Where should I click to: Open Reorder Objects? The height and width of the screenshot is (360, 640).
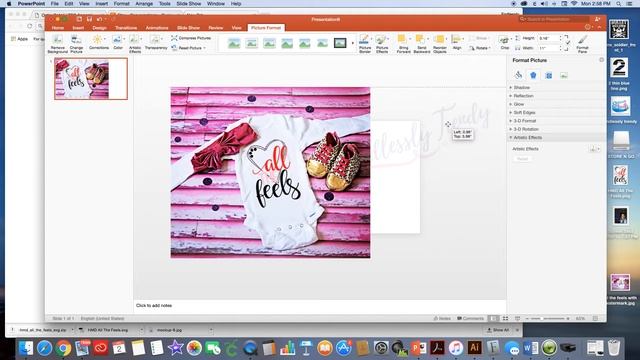440,44
